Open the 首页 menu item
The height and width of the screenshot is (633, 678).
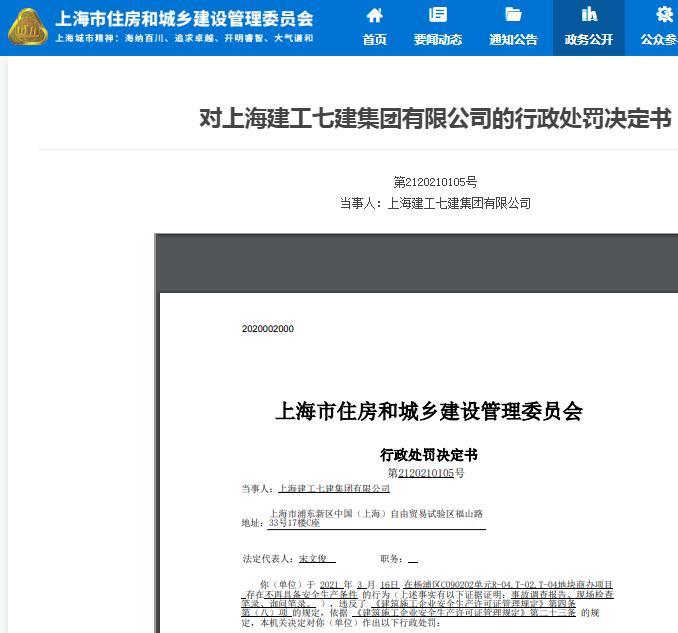(x=374, y=39)
